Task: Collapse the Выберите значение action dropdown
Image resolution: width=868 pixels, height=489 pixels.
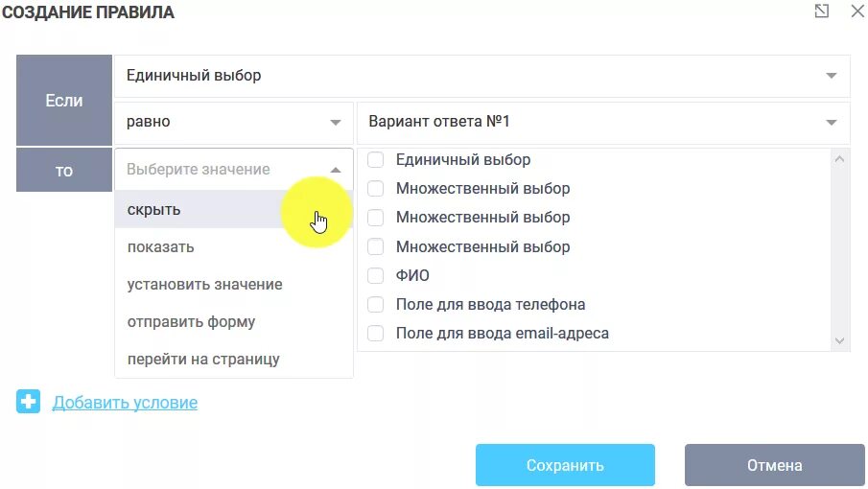Action: click(x=234, y=170)
